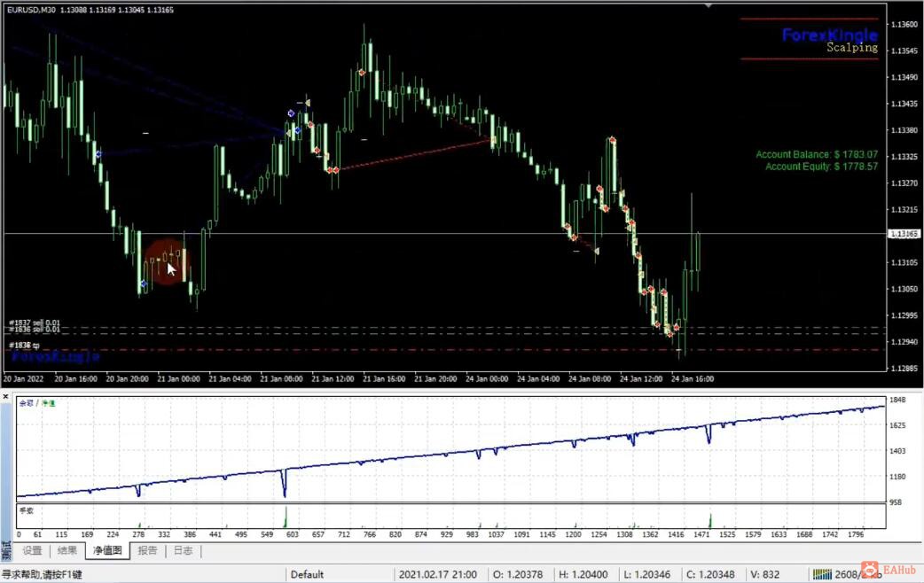Open the 报告 tab

(147, 550)
